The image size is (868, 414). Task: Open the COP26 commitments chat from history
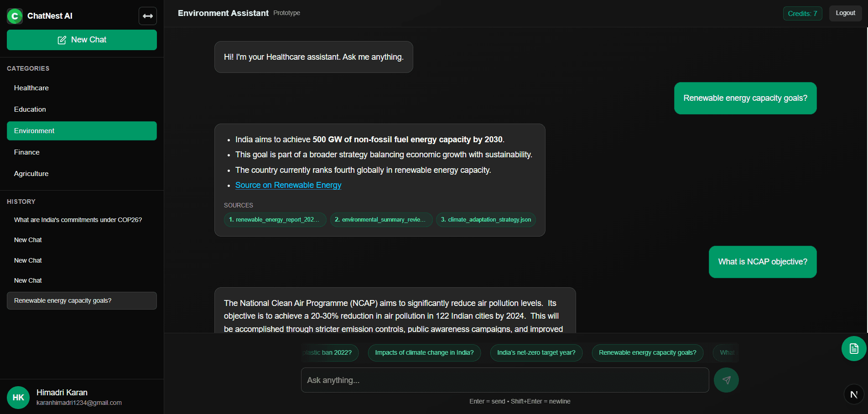78,219
